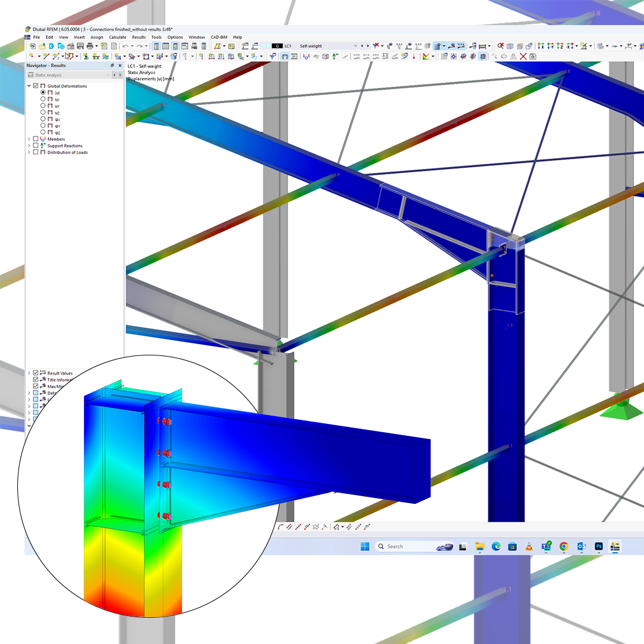Click the previous load case arrow in toolbar

pos(362,46)
